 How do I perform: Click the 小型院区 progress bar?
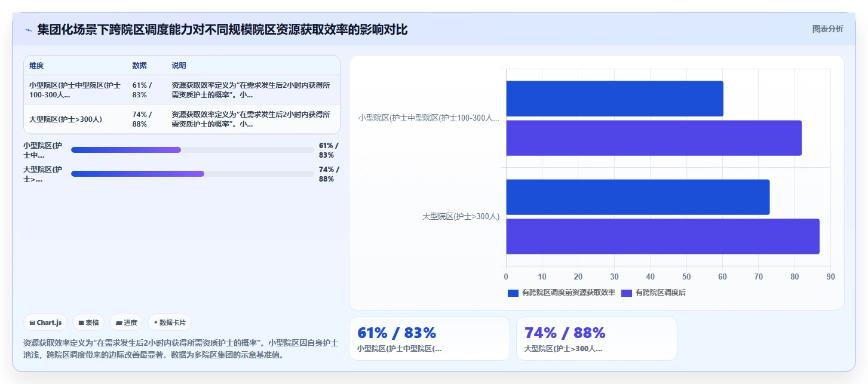coord(192,150)
